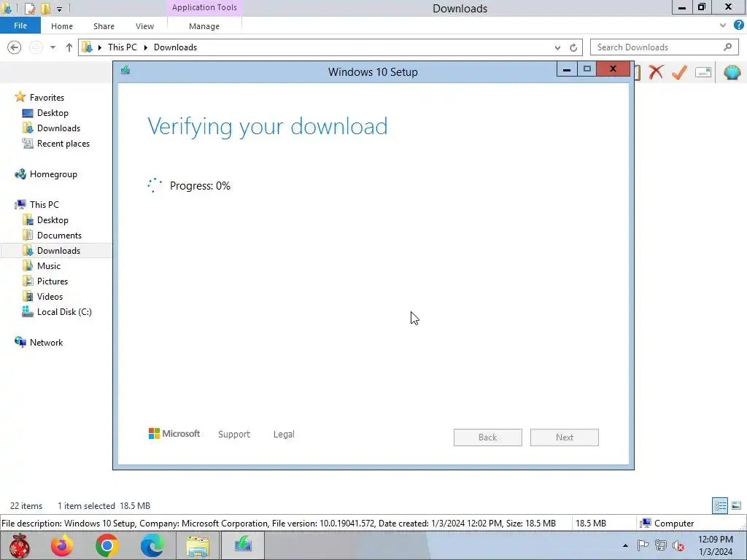The height and width of the screenshot is (560, 747).
Task: Refresh the Downloads folder view
Action: (x=573, y=47)
